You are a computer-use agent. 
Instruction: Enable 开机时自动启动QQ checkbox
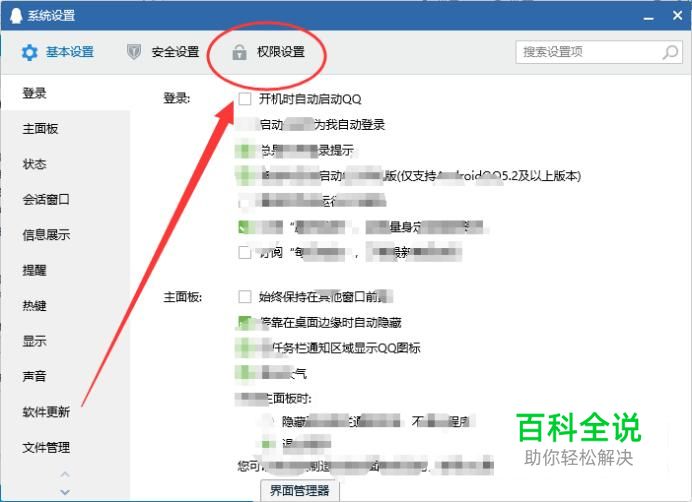click(244, 98)
